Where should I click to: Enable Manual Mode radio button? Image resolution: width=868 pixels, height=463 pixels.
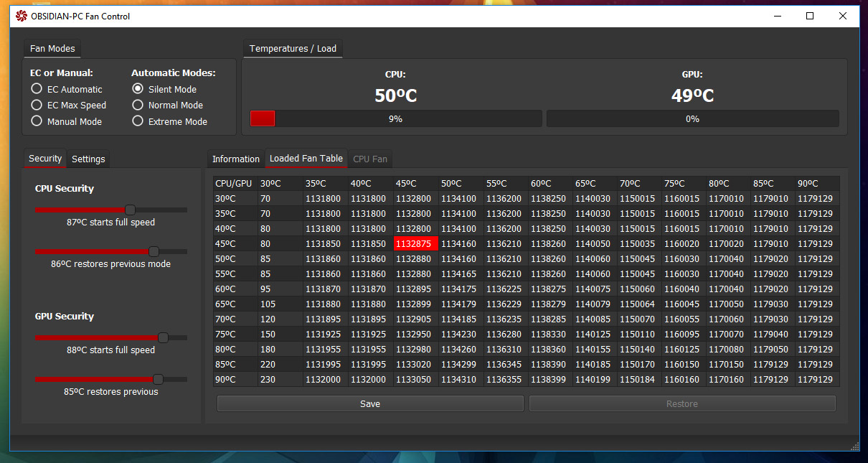(x=37, y=121)
